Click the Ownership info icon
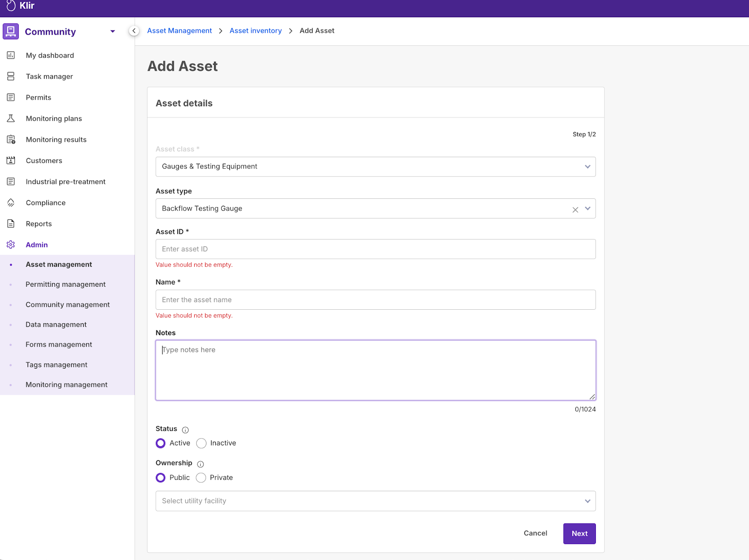The image size is (749, 560). [200, 464]
